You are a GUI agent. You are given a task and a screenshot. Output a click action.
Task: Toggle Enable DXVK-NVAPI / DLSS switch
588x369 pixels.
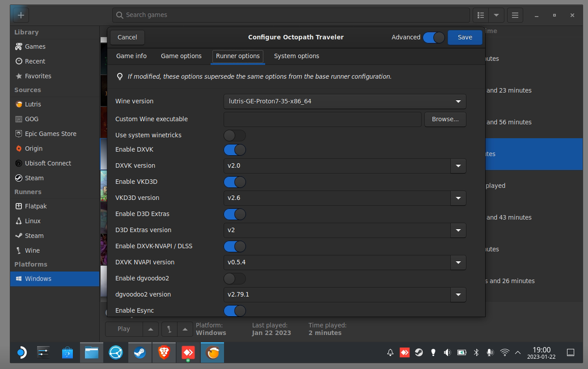click(235, 247)
